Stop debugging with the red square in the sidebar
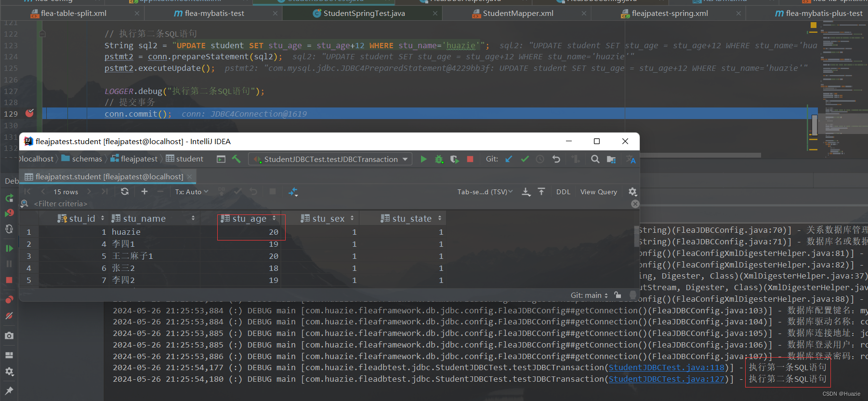The height and width of the screenshot is (401, 868). click(x=9, y=280)
